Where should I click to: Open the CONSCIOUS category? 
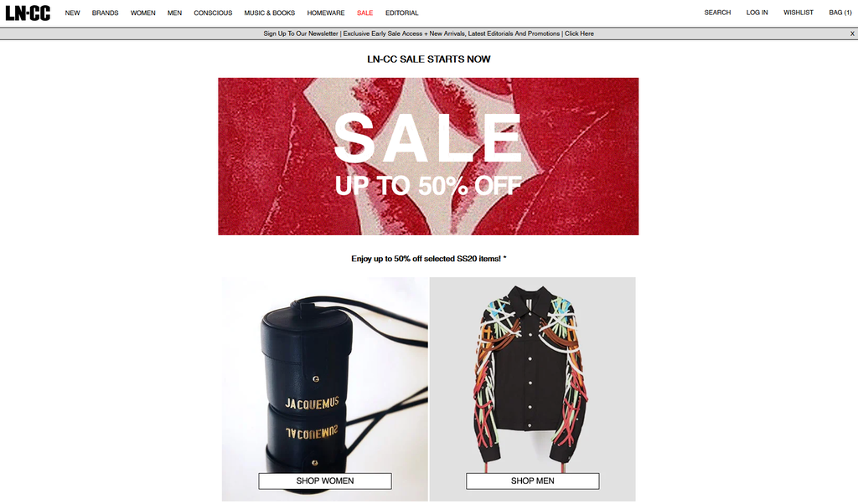213,13
